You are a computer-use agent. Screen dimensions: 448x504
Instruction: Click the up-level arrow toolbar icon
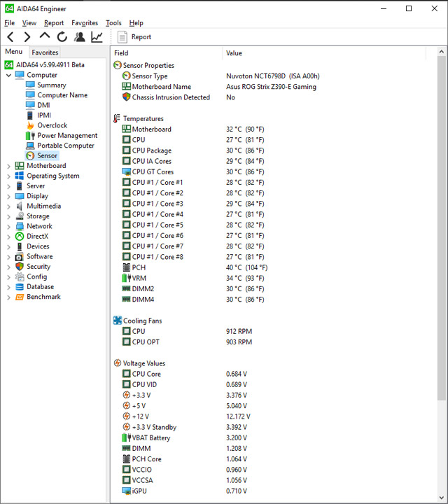click(x=45, y=36)
